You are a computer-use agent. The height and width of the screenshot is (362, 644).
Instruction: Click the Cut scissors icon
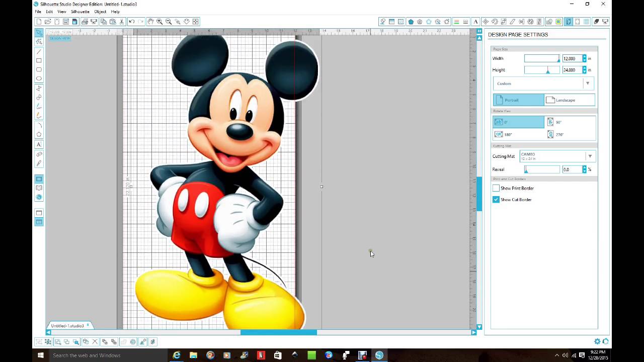[122, 22]
